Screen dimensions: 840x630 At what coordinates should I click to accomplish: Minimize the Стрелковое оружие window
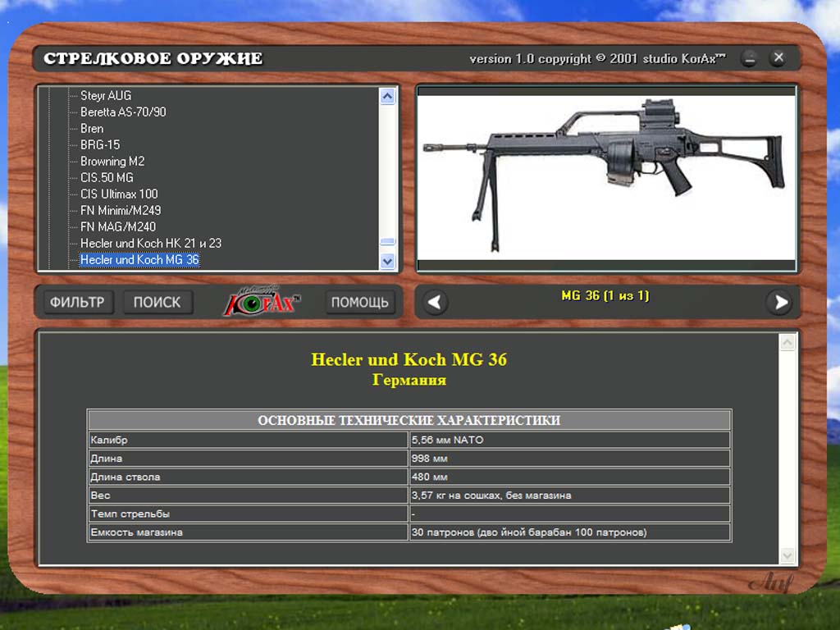[750, 58]
